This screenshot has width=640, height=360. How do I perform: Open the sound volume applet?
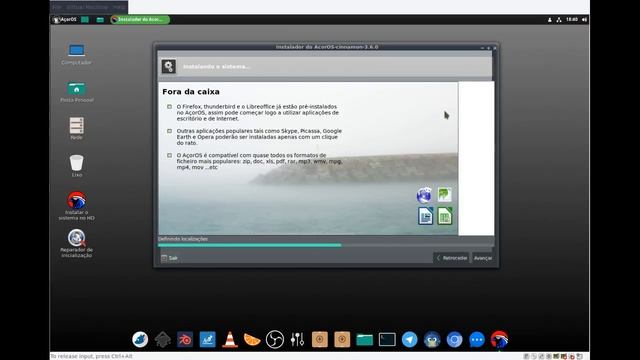(x=584, y=20)
